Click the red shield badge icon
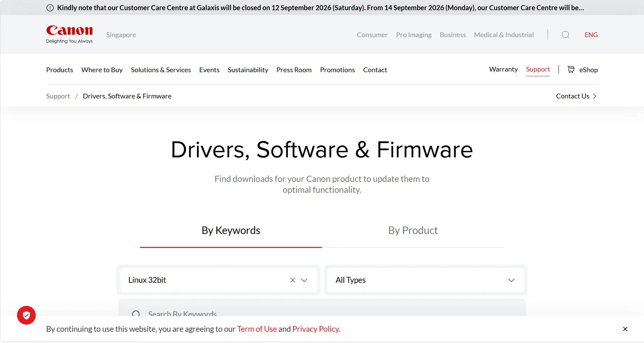 (26, 315)
